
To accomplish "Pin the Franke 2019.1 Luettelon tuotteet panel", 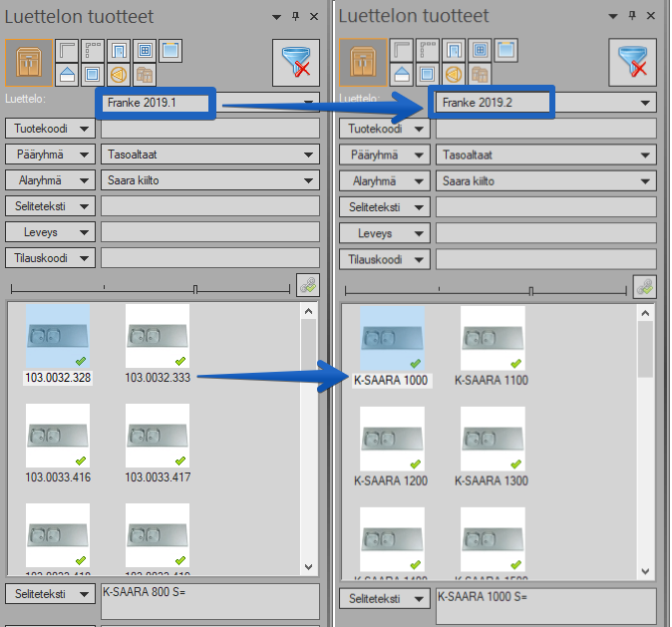I will 295,16.
